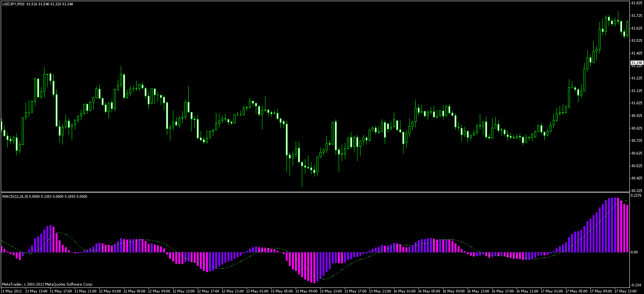This screenshot has width=644, height=294.
Task: Click the highlighted current price tag 81.348
Action: [637, 62]
